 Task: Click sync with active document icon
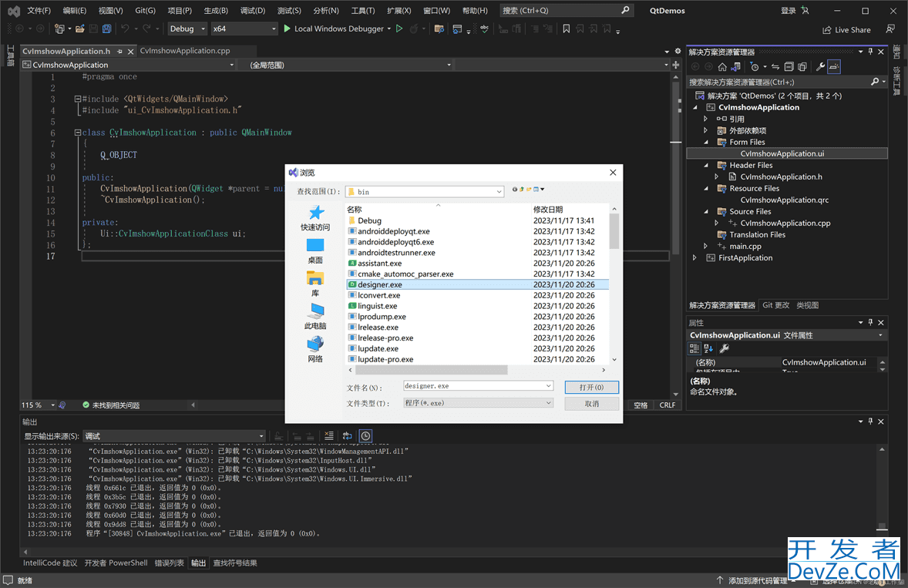[x=775, y=66]
